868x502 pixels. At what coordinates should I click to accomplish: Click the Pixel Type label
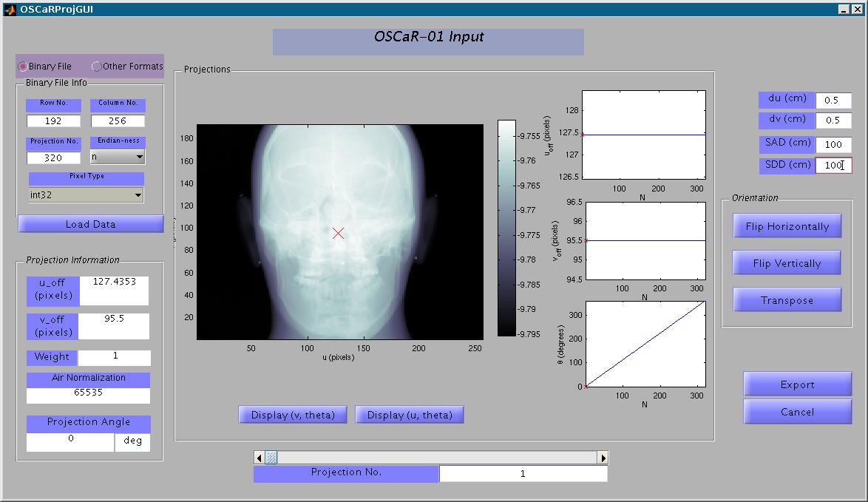coord(87,178)
